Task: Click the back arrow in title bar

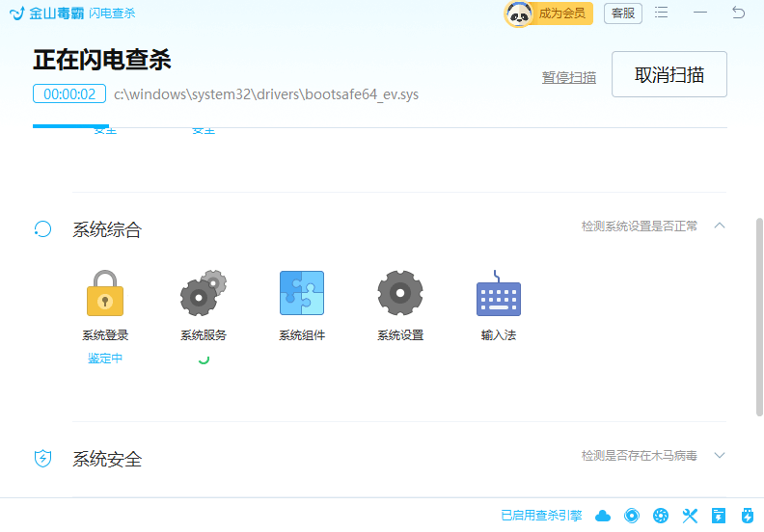Action: [738, 13]
